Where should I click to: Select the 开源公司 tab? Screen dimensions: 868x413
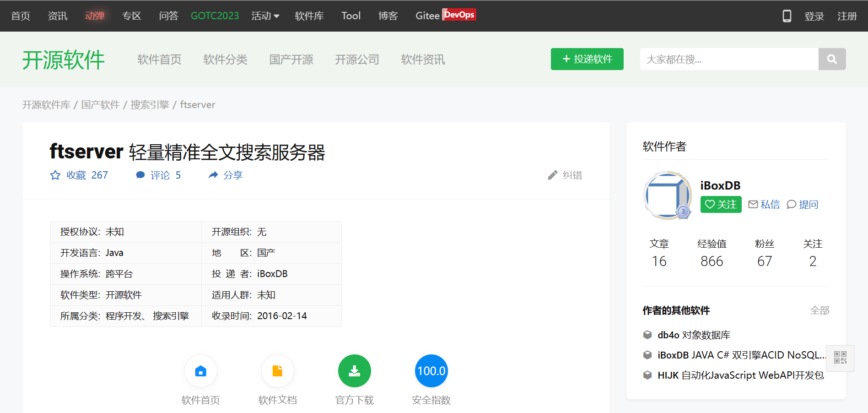[x=357, y=60]
